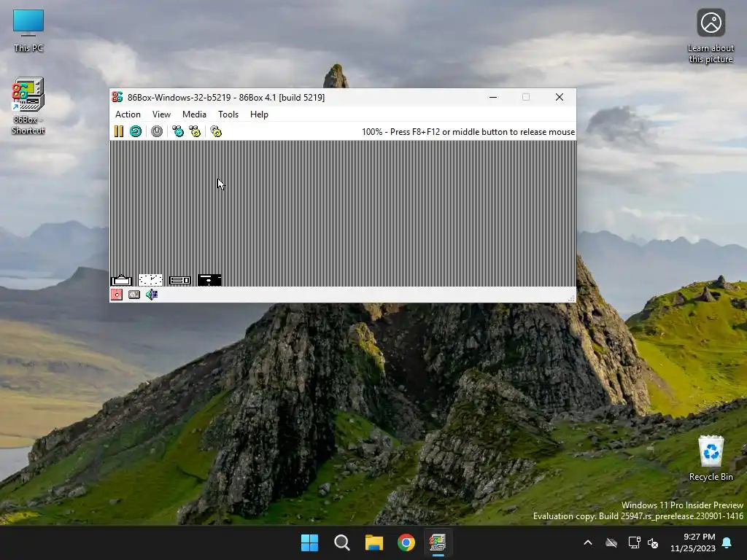747x560 pixels.
Task: Close the 86Box window
Action: [560, 97]
